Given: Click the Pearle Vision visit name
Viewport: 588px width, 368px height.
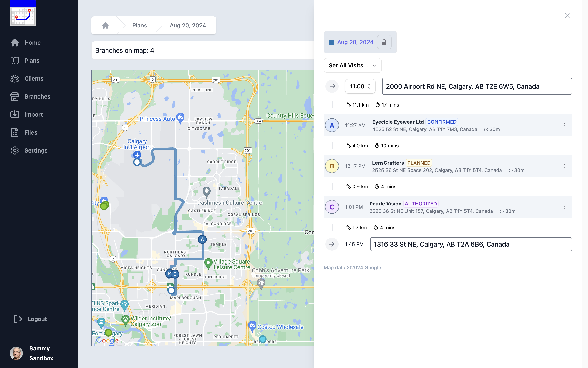Looking at the screenshot, I should pyautogui.click(x=385, y=204).
